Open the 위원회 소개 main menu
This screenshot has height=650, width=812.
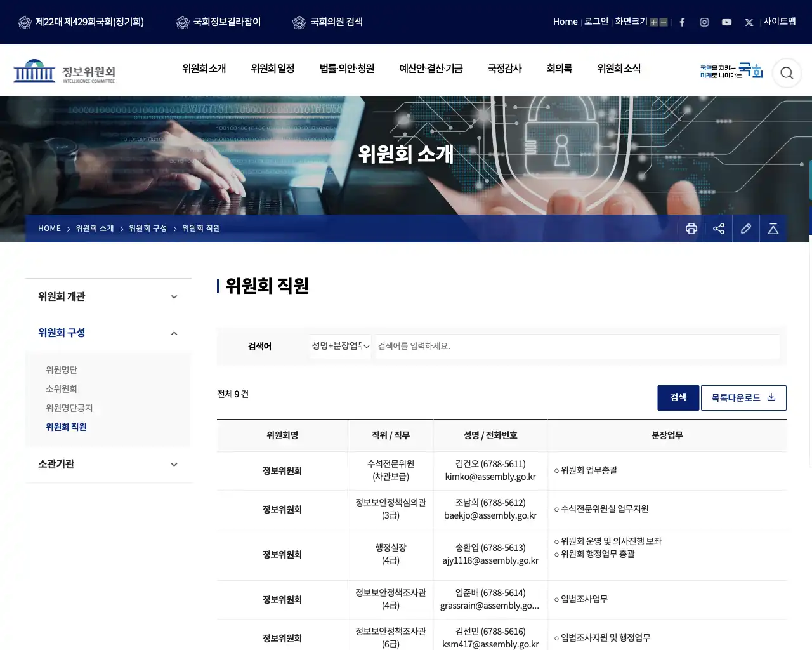click(x=204, y=69)
